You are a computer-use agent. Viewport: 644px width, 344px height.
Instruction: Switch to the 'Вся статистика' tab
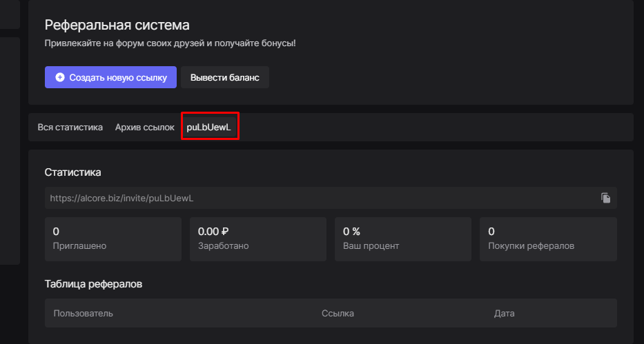70,128
